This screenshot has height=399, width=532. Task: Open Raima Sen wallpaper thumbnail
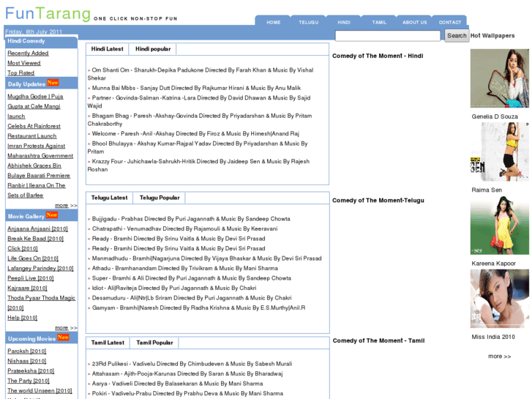pos(499,152)
